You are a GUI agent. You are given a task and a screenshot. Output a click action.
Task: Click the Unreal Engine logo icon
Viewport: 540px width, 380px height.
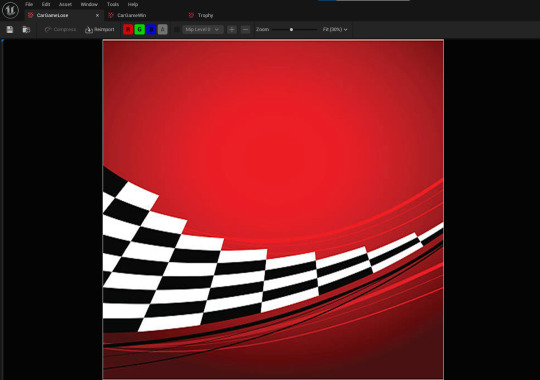click(x=10, y=10)
